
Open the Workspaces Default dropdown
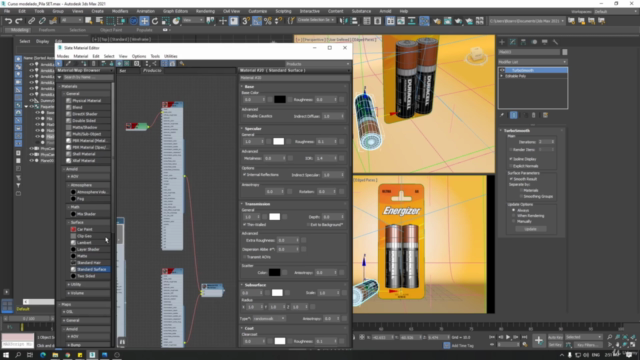click(x=616, y=11)
